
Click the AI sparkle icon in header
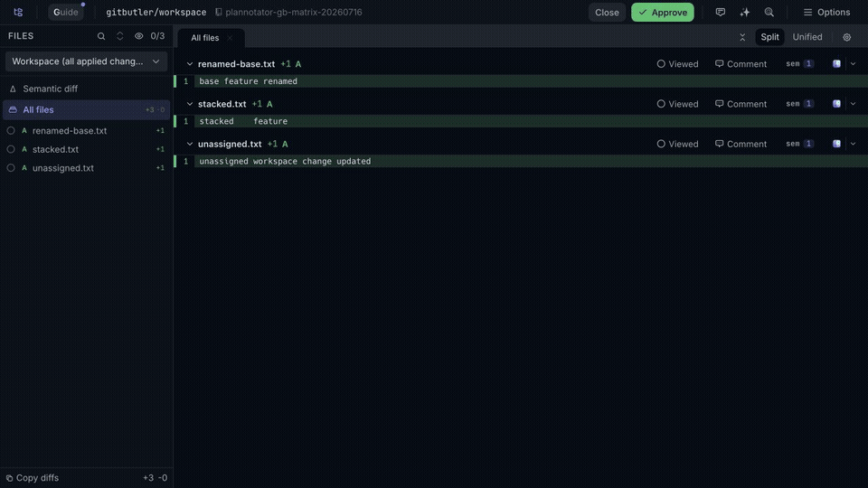(744, 12)
